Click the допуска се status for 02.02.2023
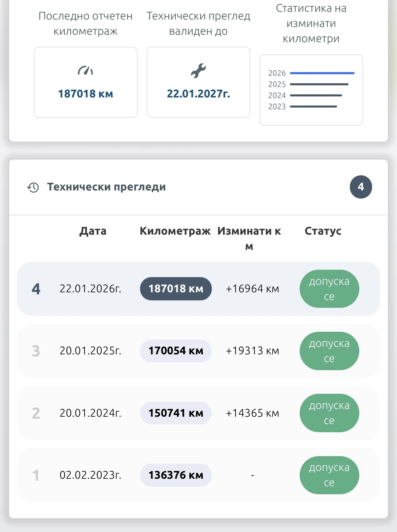 pyautogui.click(x=329, y=475)
